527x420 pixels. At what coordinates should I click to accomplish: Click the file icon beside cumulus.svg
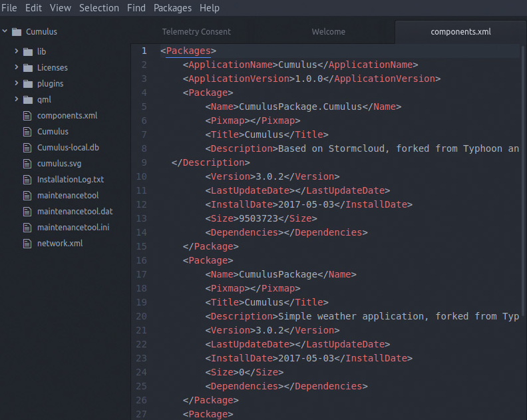[27, 164]
